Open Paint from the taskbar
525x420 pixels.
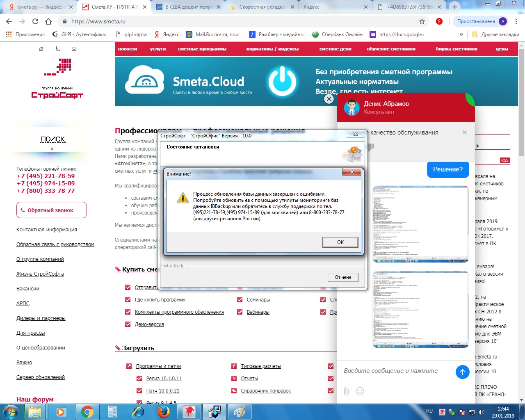tap(240, 411)
